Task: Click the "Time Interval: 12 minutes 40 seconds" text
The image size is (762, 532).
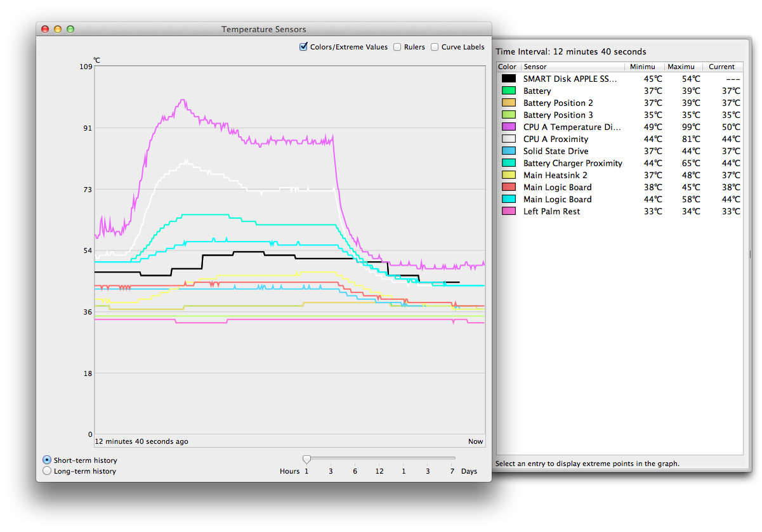Action: 571,52
